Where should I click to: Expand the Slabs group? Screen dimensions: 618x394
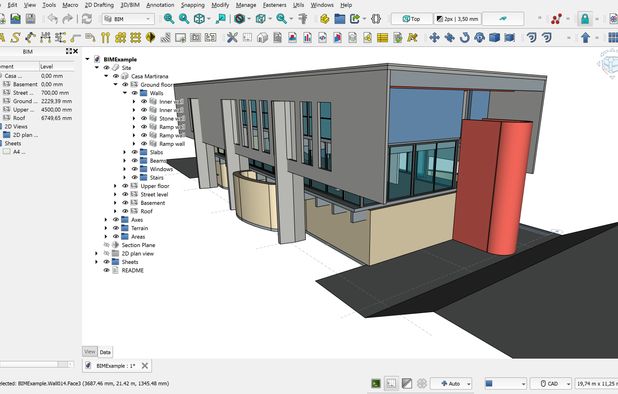pyautogui.click(x=125, y=152)
